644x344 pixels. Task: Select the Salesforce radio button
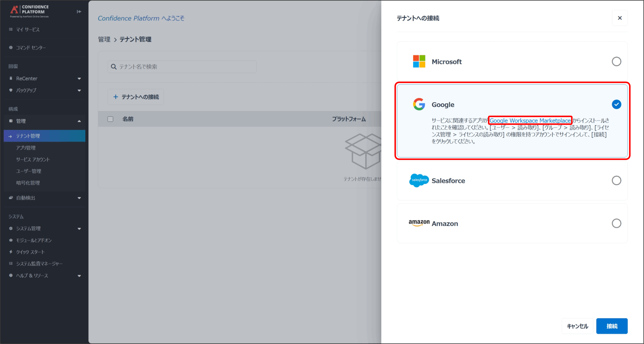616,180
